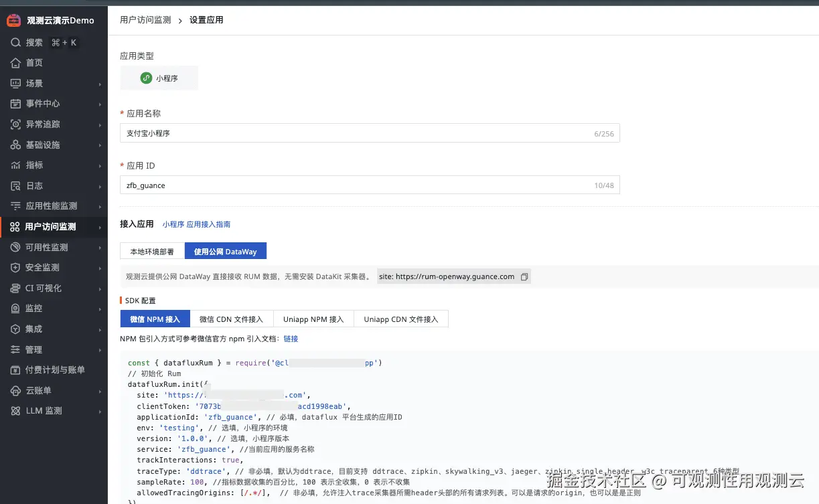This screenshot has height=504, width=819.
Task: Expand the 场景 menu arrow
Action: 100,84
